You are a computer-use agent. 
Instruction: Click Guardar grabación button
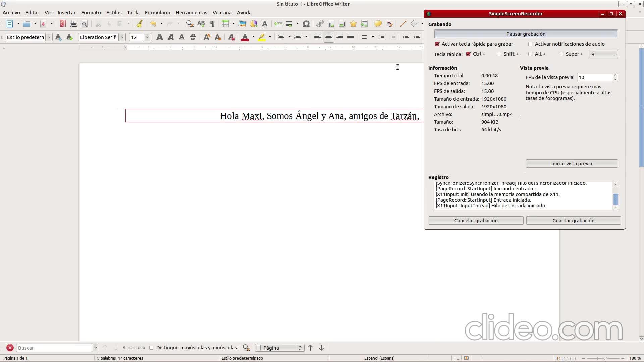pos(573,221)
